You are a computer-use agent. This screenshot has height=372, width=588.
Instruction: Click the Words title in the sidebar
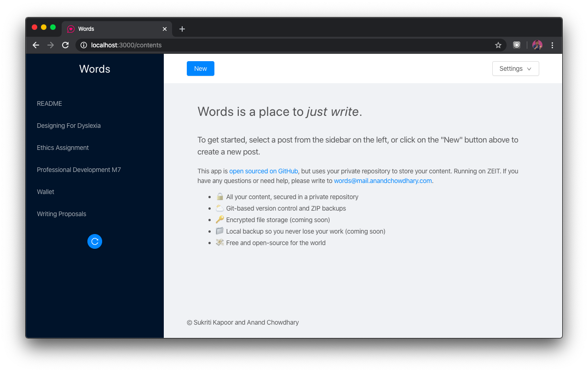coord(95,69)
